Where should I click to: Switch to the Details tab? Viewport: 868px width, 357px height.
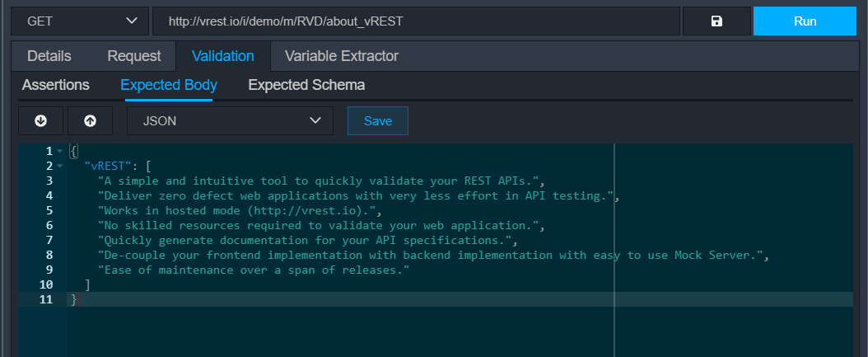point(49,56)
